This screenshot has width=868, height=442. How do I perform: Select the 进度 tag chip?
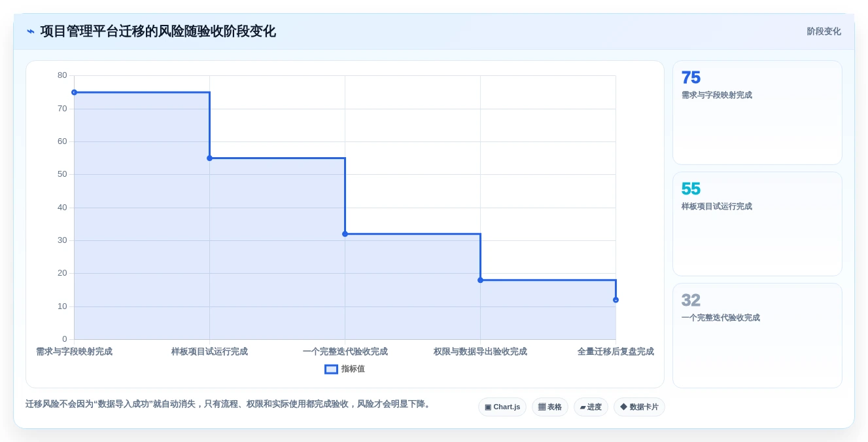[x=591, y=407]
